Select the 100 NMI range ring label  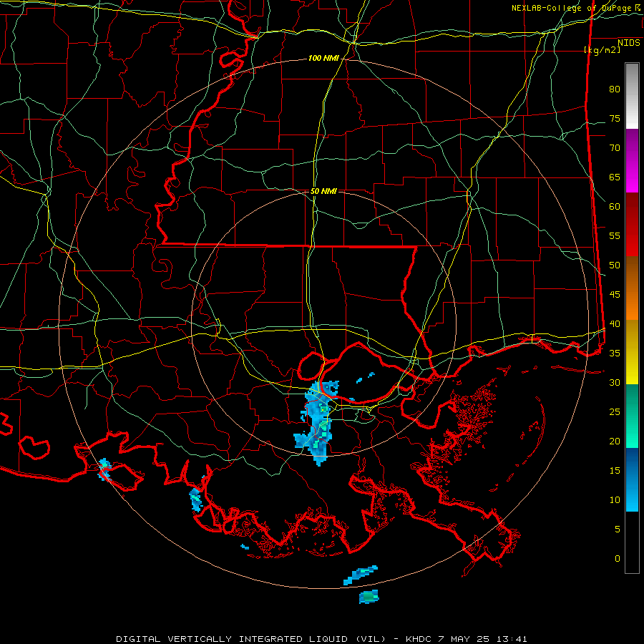pos(323,59)
